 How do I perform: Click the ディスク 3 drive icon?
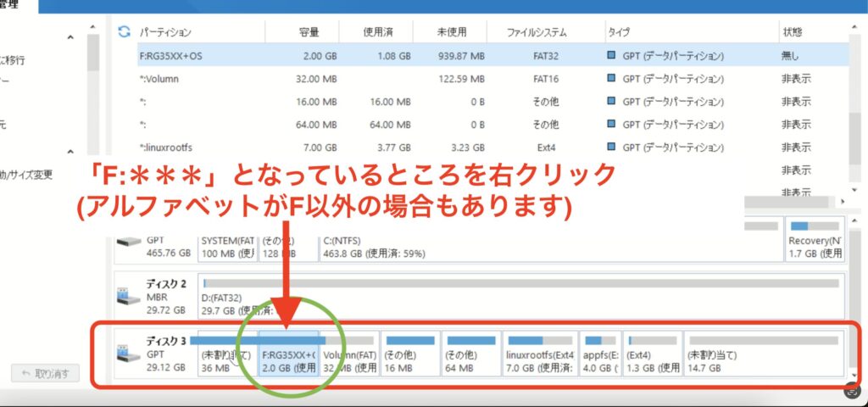tap(129, 354)
